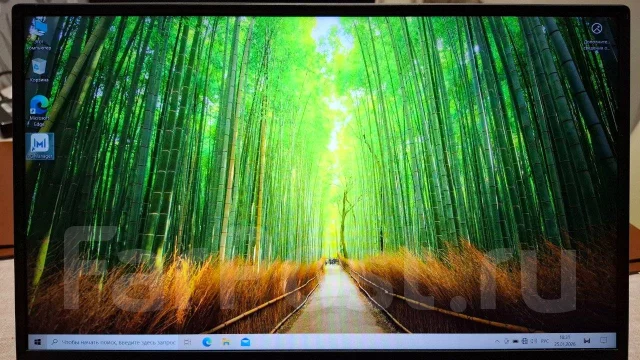Click the battery icon in the tray
This screenshot has width=640, height=360.
[x=516, y=341]
